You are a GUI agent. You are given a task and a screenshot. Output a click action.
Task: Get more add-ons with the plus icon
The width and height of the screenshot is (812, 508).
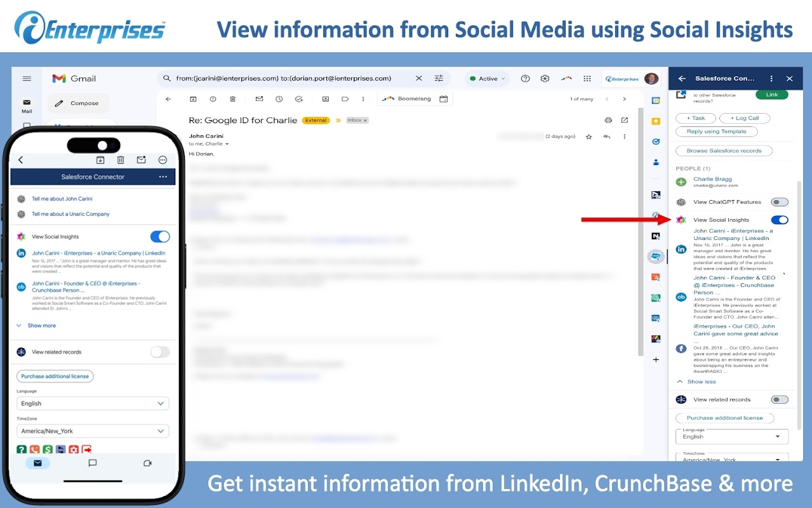pyautogui.click(x=656, y=359)
